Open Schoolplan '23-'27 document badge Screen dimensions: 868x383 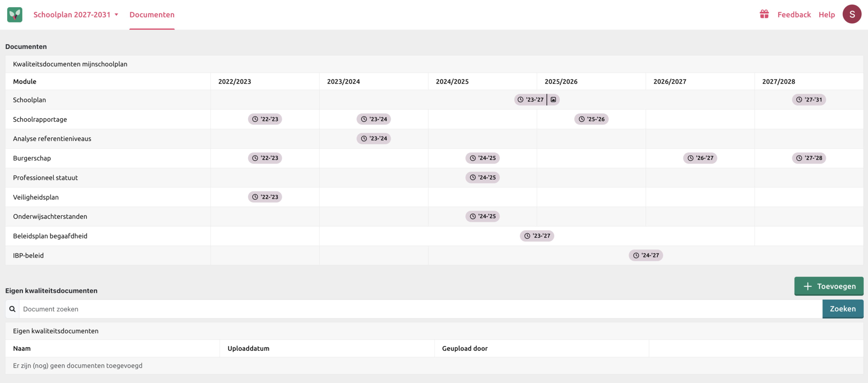pyautogui.click(x=530, y=99)
